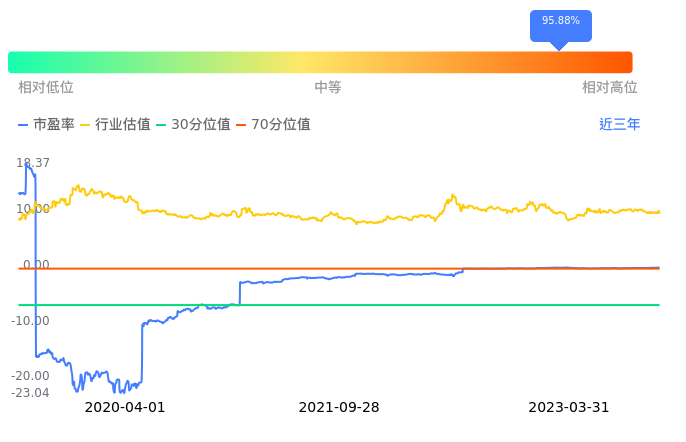Toggle the 市盈率 legend series
Screen dimensions: 686x442
46,125
